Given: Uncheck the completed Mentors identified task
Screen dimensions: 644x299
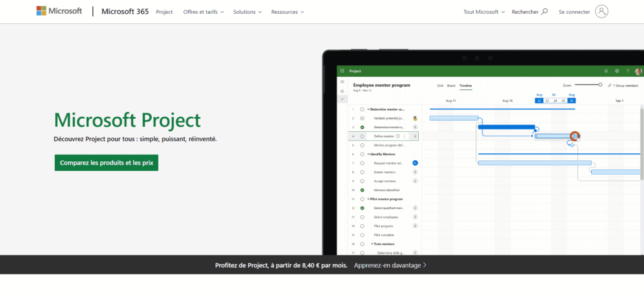Looking at the screenshot, I should [x=362, y=190].
